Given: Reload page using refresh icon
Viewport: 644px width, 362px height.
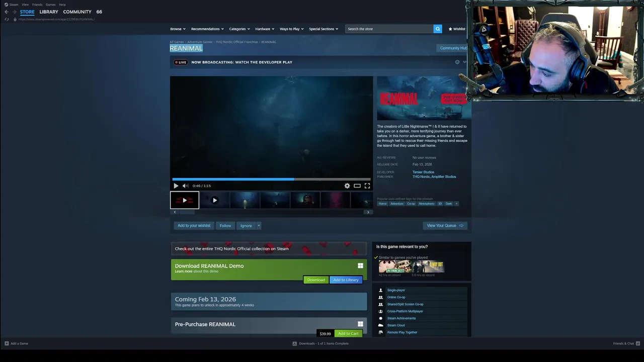Looking at the screenshot, I should tap(7, 19).
